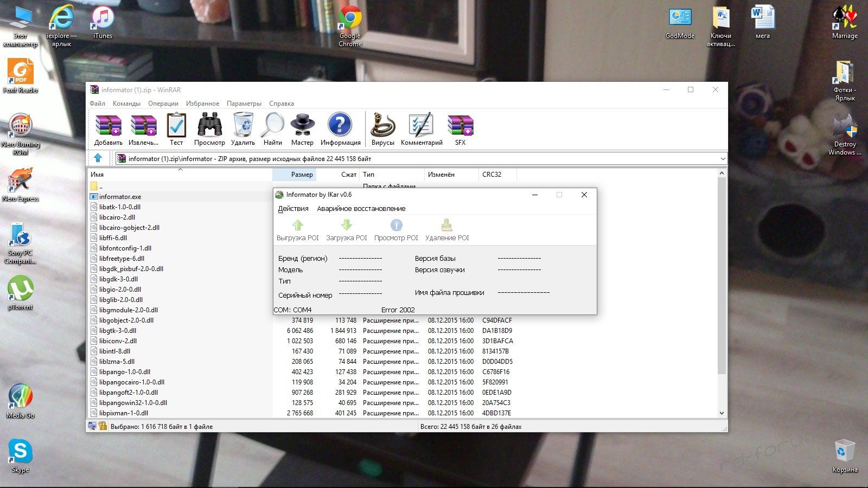The image size is (868, 488).
Task: Click file list scrollbar down arrow
Action: click(722, 413)
